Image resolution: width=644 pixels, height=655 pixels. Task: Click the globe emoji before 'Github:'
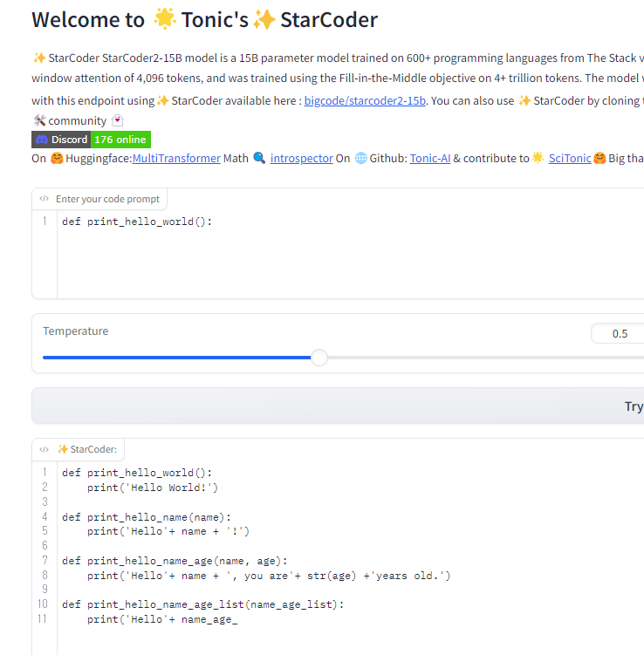click(x=360, y=159)
